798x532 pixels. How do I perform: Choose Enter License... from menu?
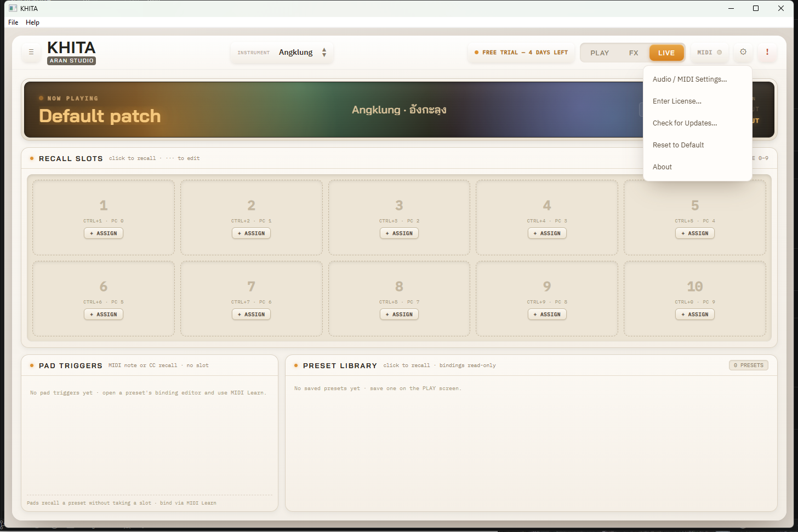697,101
